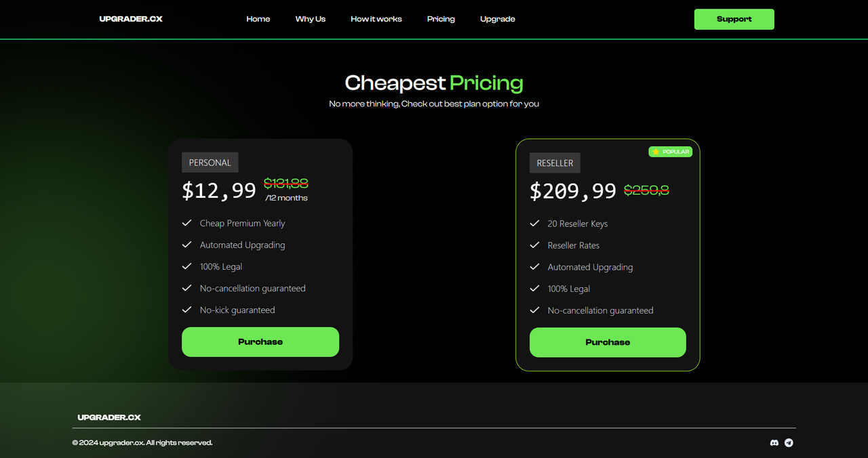Open the Upgrade nav item
868x458 pixels.
coord(498,19)
